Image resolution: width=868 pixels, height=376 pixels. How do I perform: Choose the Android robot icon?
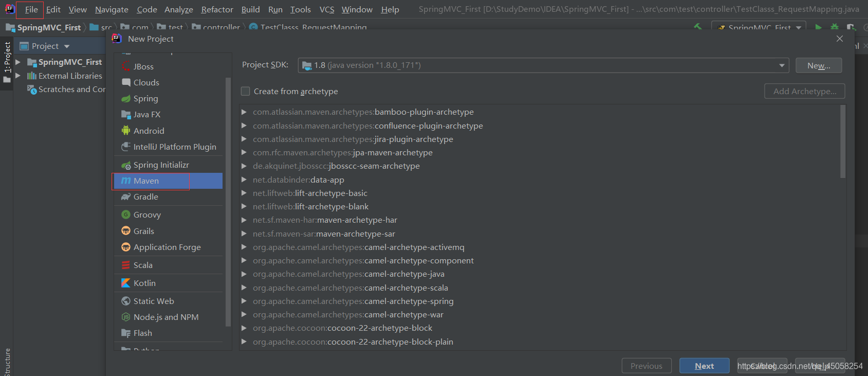tap(126, 131)
